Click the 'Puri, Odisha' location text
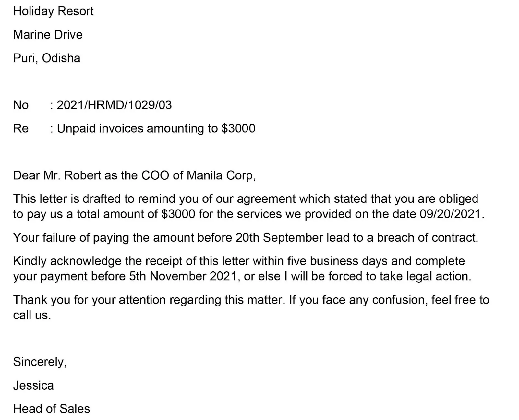The width and height of the screenshot is (519, 420). [x=47, y=58]
